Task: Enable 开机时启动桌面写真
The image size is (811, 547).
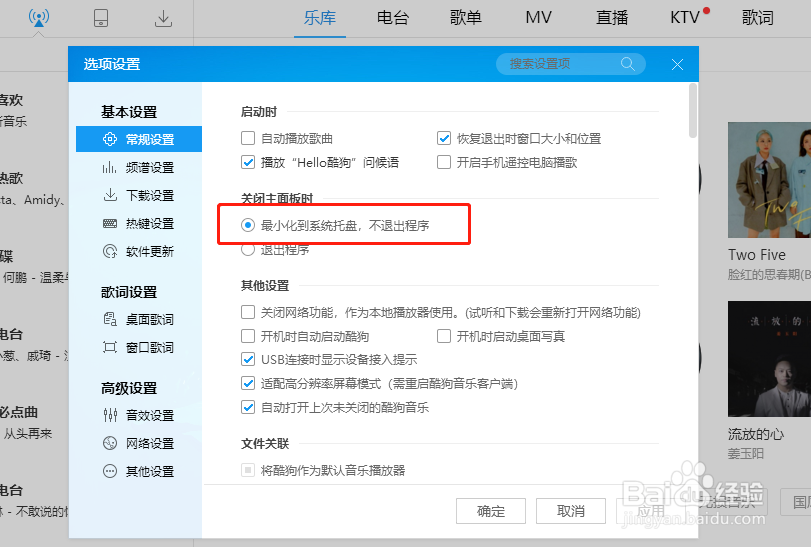Action: [x=444, y=336]
